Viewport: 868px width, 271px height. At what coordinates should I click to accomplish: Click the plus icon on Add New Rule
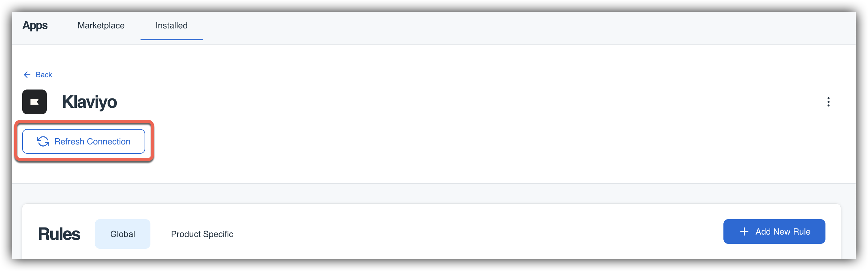pos(744,231)
